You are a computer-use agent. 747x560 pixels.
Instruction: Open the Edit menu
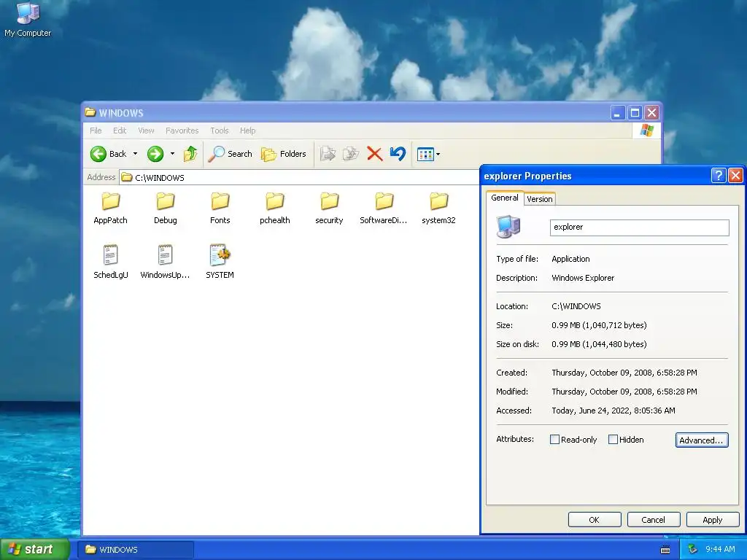pos(120,131)
